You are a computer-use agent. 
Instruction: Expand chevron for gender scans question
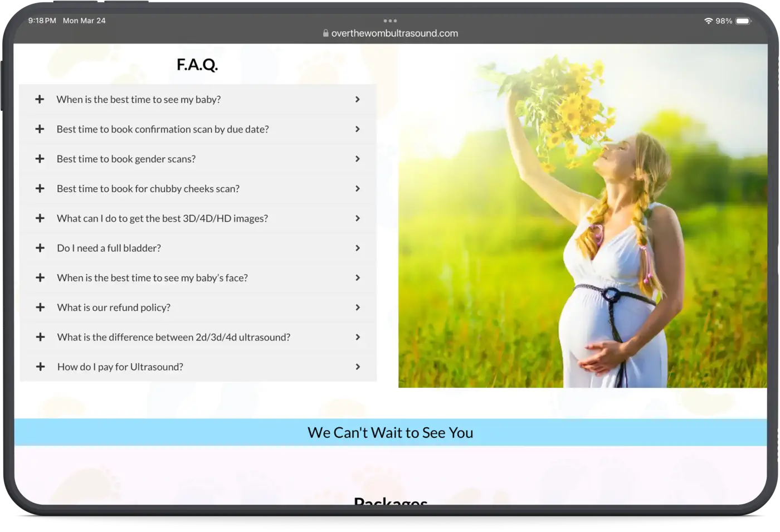(358, 159)
